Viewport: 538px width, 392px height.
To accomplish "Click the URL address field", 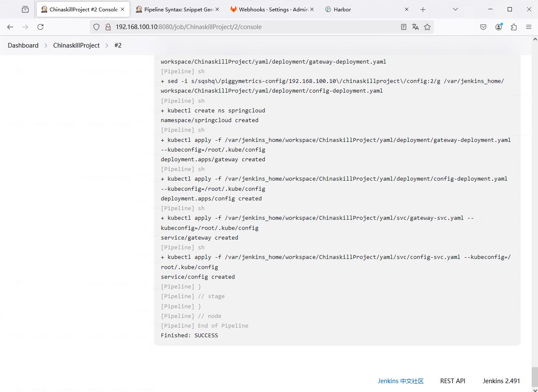I will click(x=253, y=27).
